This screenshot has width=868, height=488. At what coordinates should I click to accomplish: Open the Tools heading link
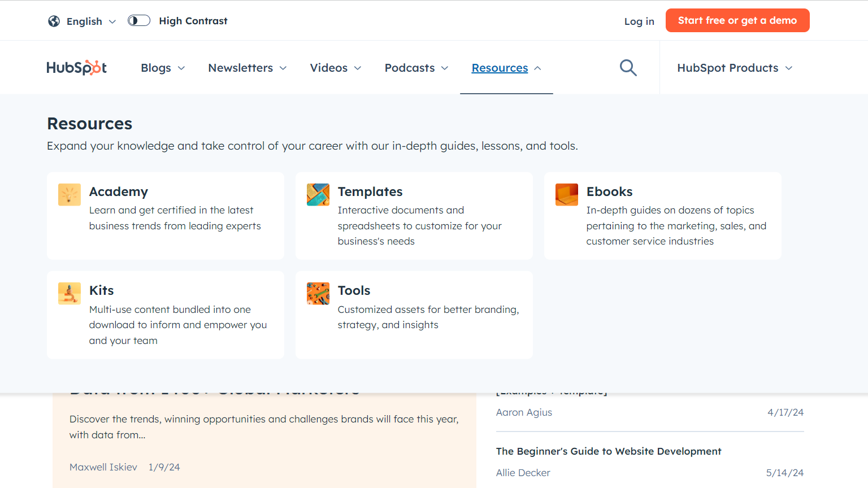coord(354,290)
